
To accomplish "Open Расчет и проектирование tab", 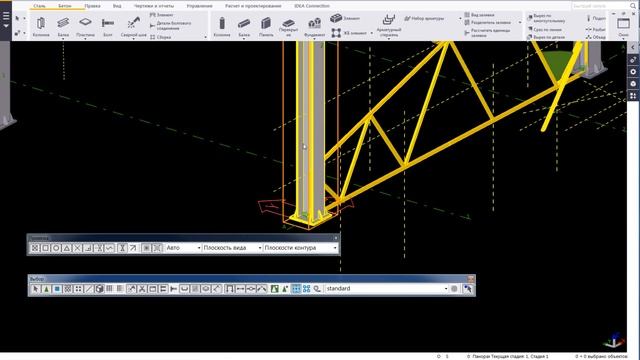I will (253, 6).
